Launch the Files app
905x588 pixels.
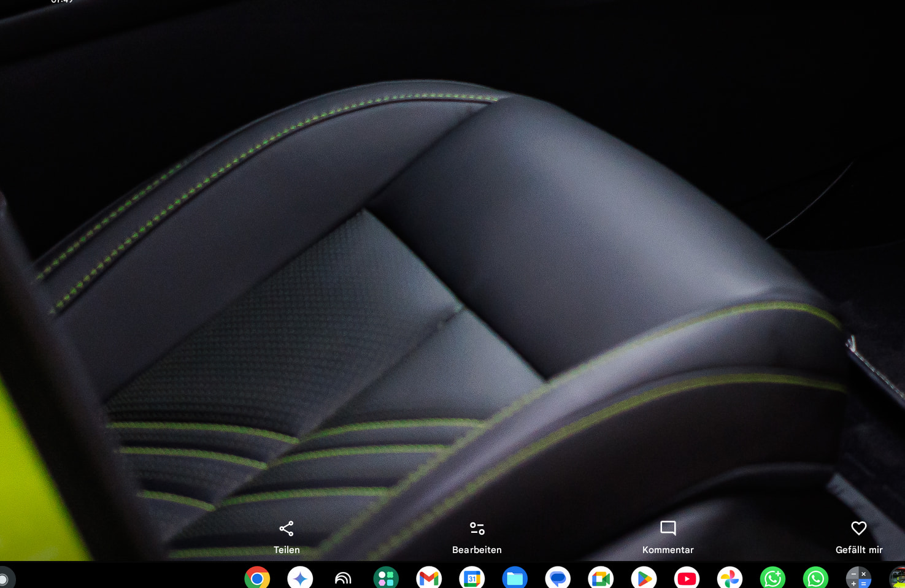[x=515, y=578]
